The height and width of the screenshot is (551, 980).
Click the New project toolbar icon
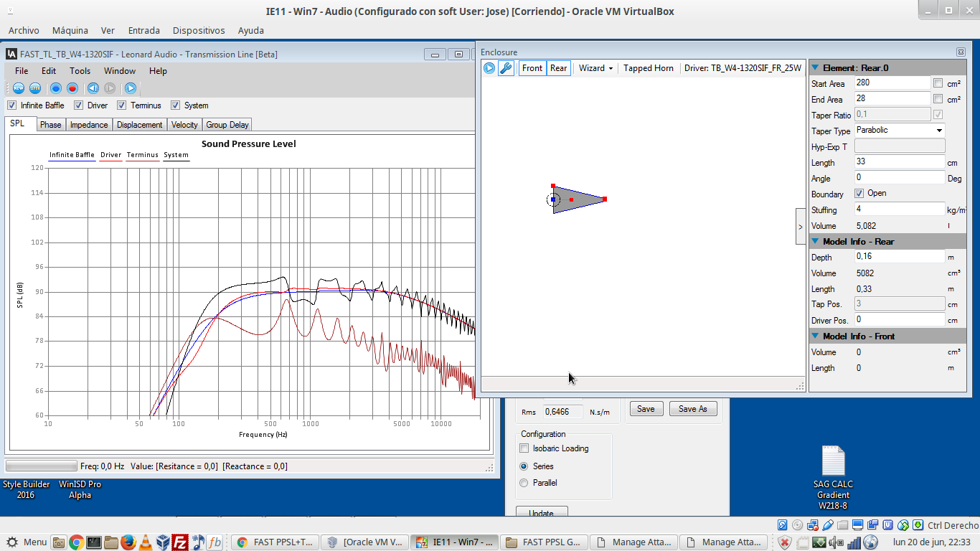[x=18, y=88]
